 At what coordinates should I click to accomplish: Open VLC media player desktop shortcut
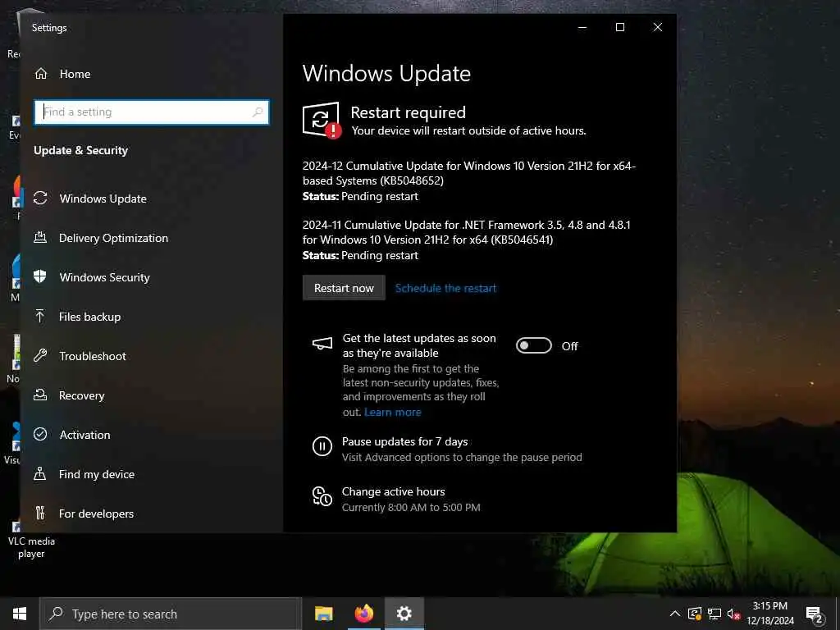[31, 540]
